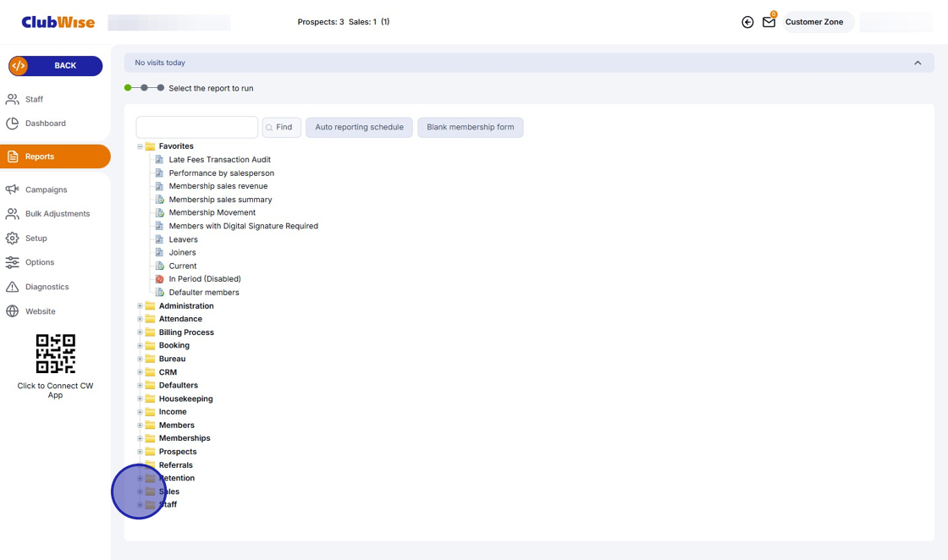Open the Customer Zone button
948x560 pixels.
pyautogui.click(x=818, y=22)
